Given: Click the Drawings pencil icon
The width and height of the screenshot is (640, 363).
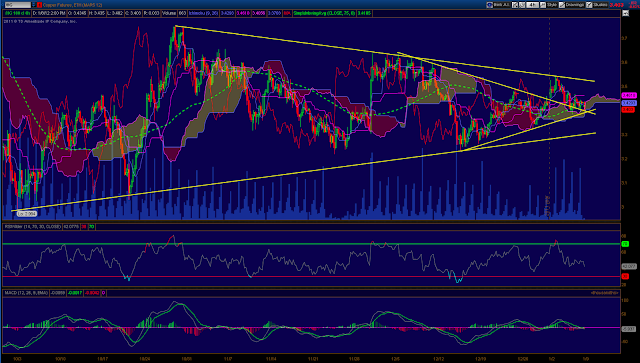Looking at the screenshot, I should tap(562, 5).
